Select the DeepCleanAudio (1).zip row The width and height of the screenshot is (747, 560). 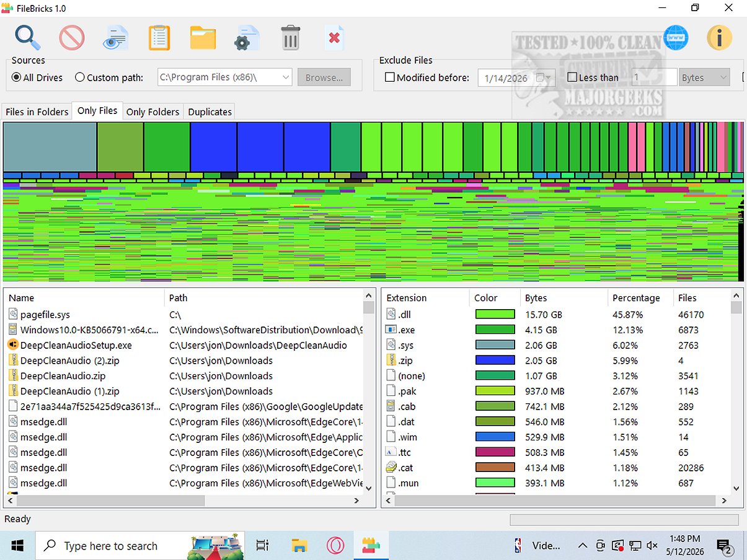click(x=184, y=391)
